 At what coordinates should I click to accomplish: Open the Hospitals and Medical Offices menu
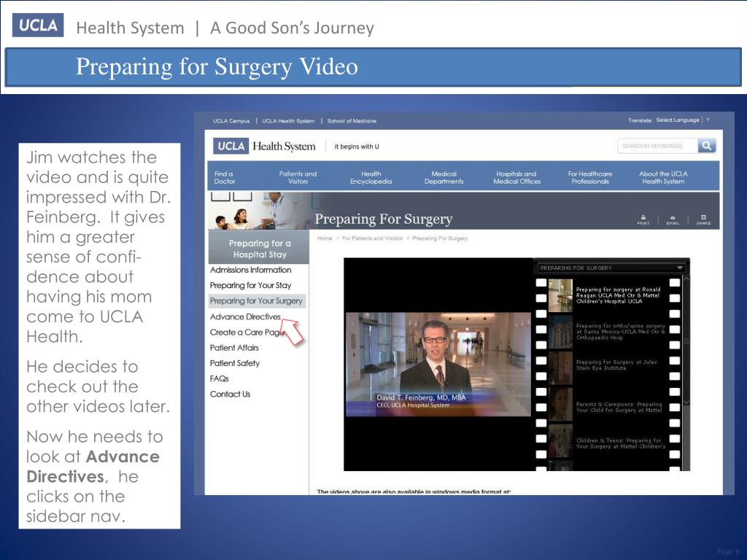point(517,178)
